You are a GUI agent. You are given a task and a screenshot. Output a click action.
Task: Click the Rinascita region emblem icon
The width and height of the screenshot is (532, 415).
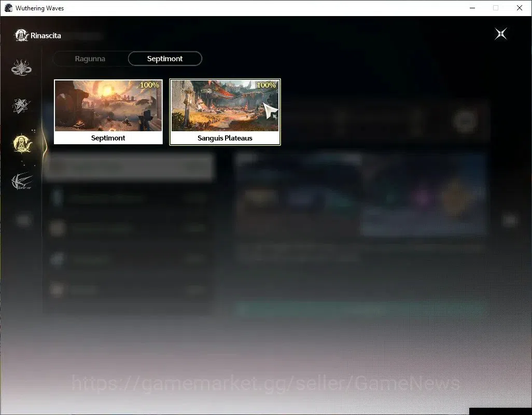(x=21, y=35)
